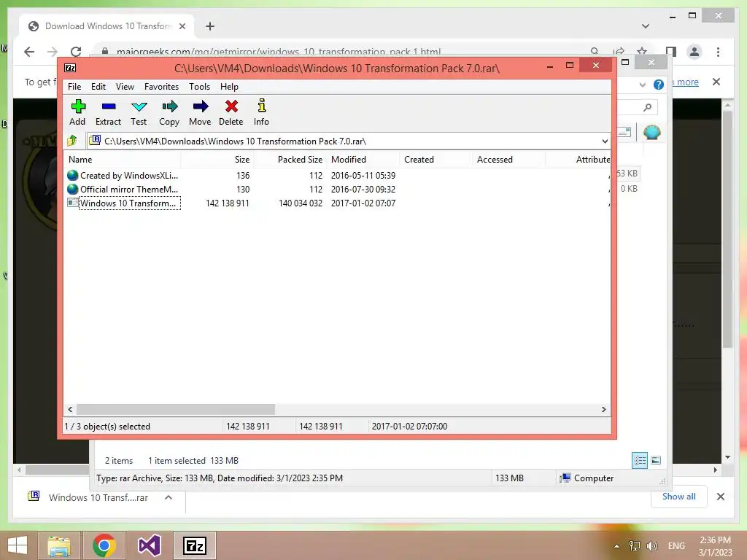
Task: Open downloaded Windows 10 Transf rar file
Action: pyautogui.click(x=98, y=497)
